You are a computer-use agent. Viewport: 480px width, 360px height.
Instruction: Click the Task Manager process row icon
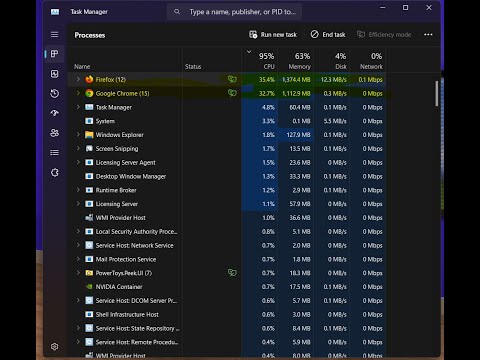[x=89, y=107]
